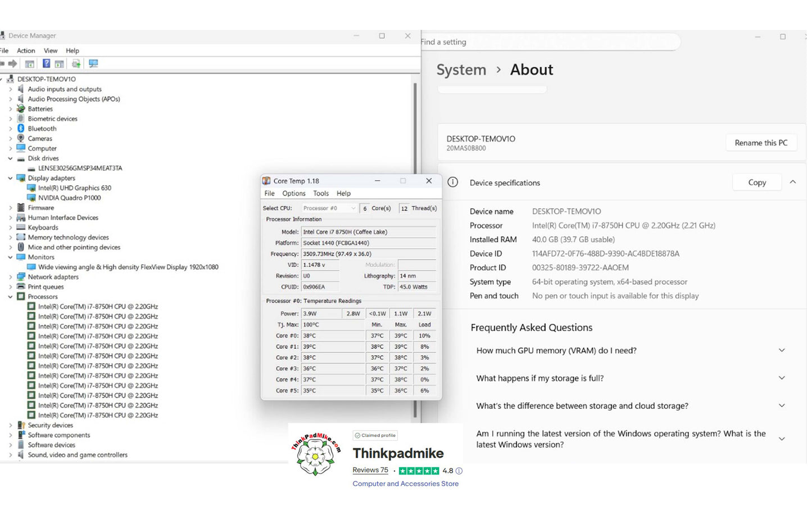Collapse Device specifications with the chevron beside Copy
812x510 pixels.
pos(793,182)
